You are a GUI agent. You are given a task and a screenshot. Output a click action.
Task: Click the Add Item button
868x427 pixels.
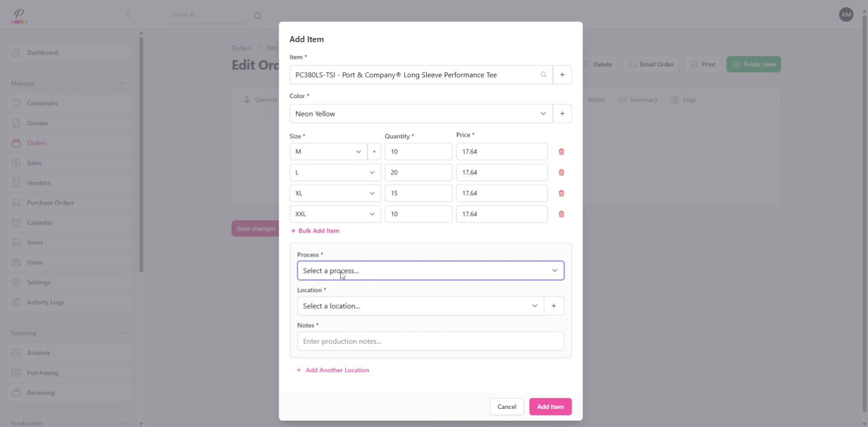[550, 406]
